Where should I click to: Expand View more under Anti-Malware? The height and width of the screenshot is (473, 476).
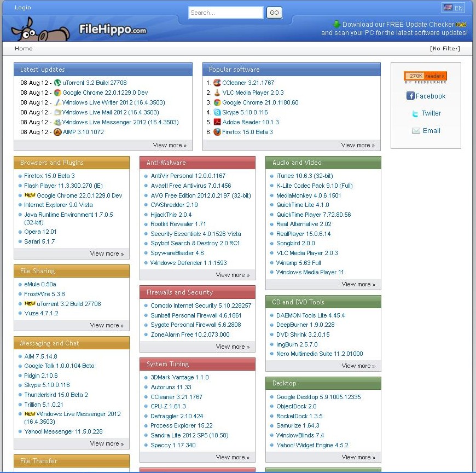[233, 275]
